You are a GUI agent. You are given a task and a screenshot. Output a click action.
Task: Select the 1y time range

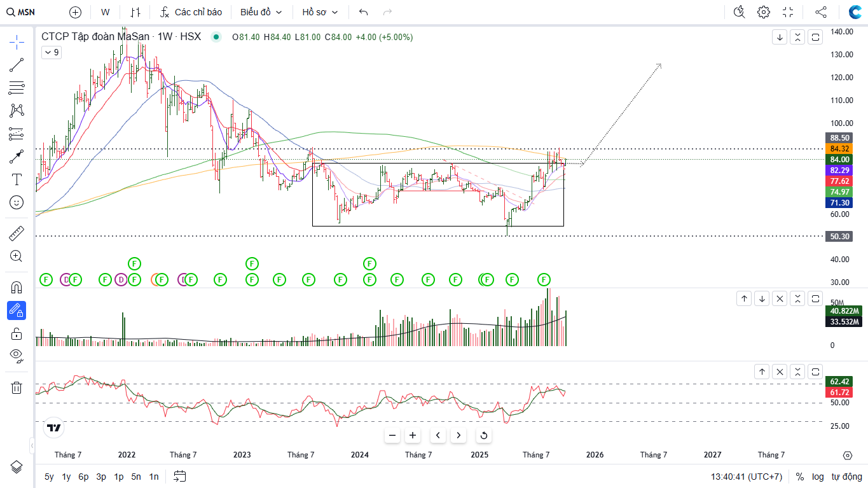point(66,477)
